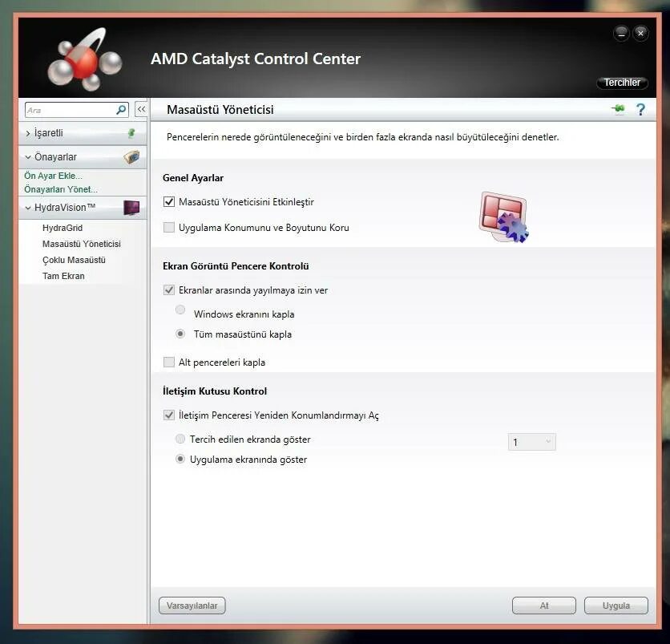Click the search magnifier icon
The image size is (670, 644).
click(121, 110)
